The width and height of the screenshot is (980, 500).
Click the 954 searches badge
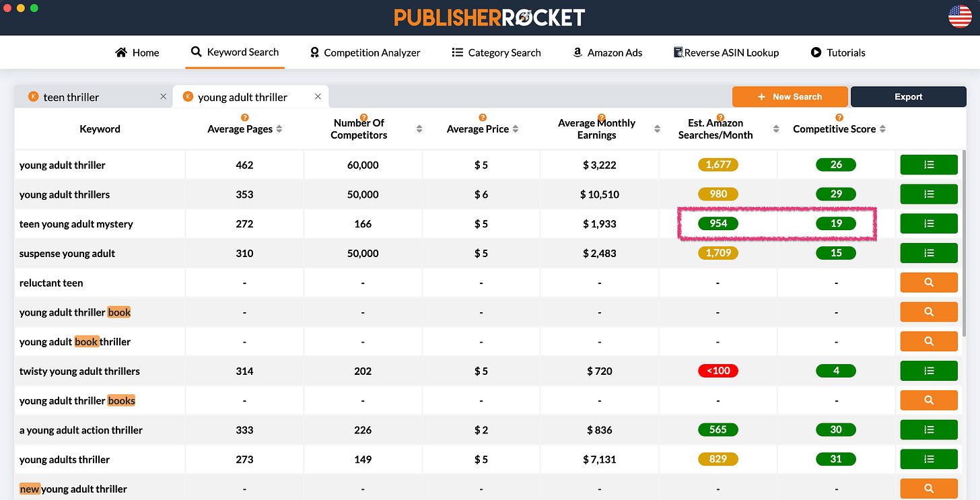[718, 223]
